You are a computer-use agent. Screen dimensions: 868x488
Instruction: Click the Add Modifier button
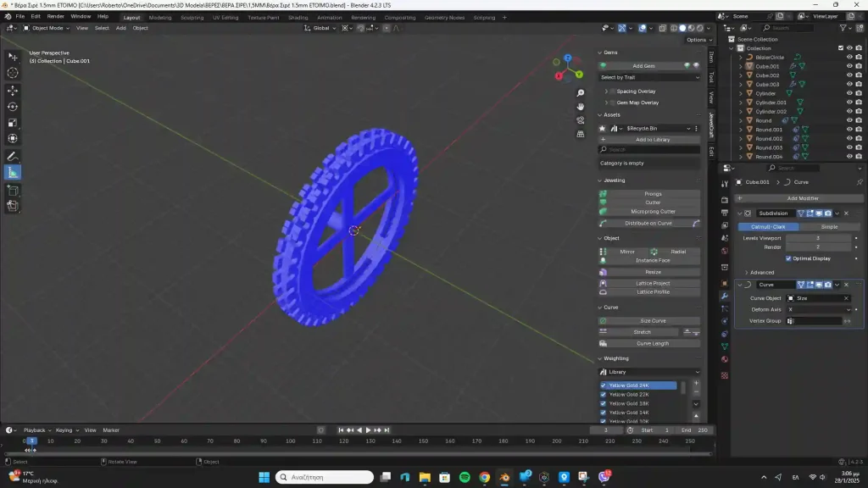click(799, 198)
